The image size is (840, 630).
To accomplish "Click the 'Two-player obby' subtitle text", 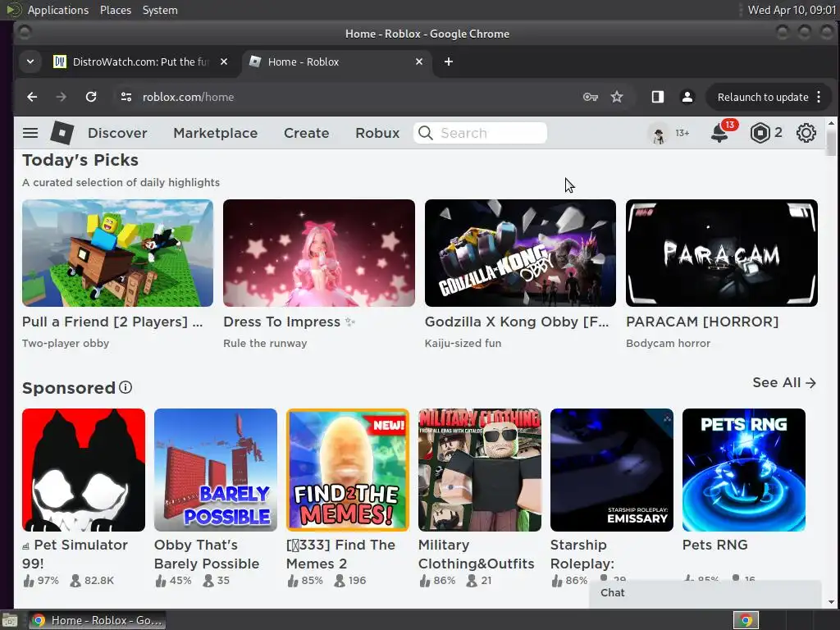I will 66,344.
